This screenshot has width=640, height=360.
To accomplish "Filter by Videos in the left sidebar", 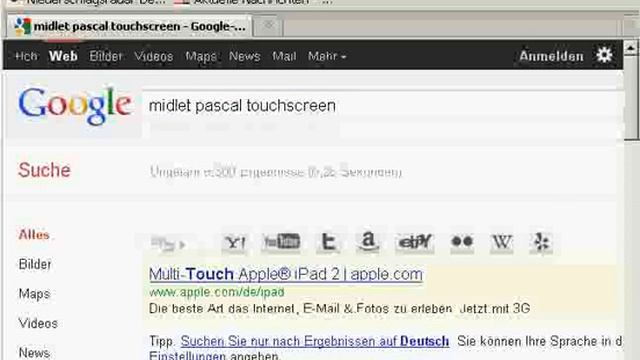I will (x=38, y=323).
